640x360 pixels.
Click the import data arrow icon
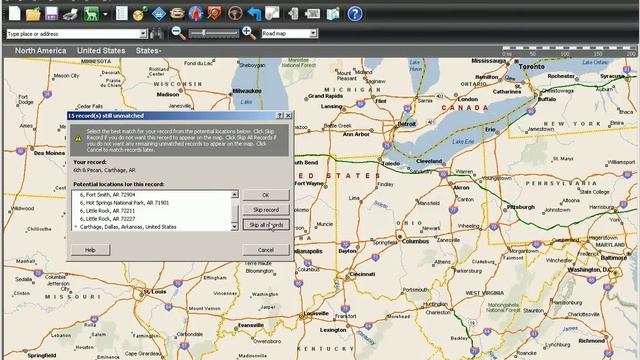pos(293,14)
